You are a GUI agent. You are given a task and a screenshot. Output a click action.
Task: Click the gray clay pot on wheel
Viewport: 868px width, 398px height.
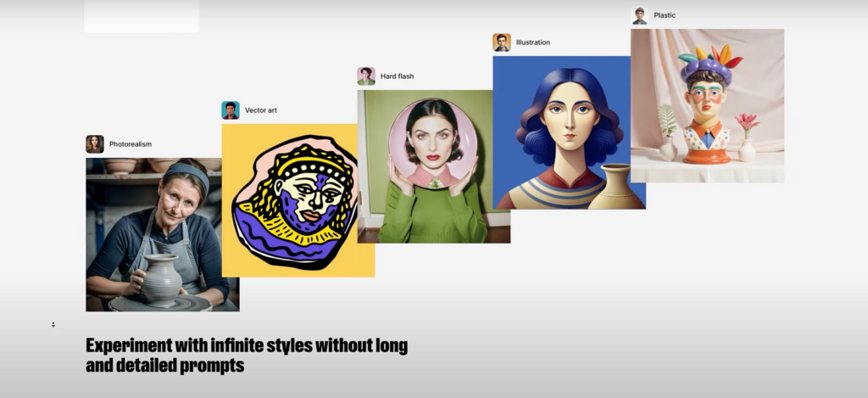161,280
